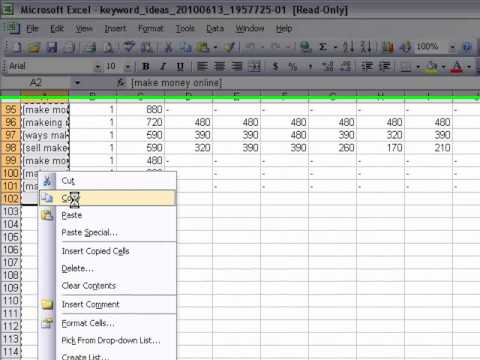Screen dimensions: 480x360
Task: Click the Insert Hyperlink globe icon
Action: (x=305, y=47)
